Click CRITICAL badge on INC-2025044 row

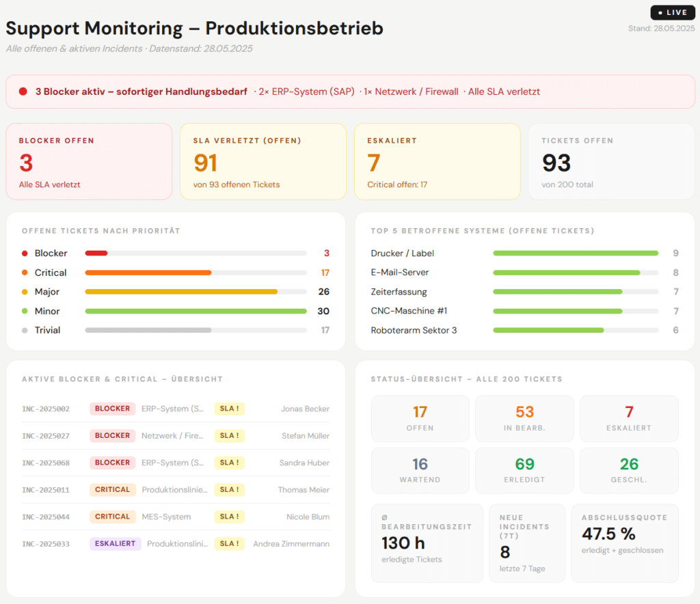click(x=113, y=517)
